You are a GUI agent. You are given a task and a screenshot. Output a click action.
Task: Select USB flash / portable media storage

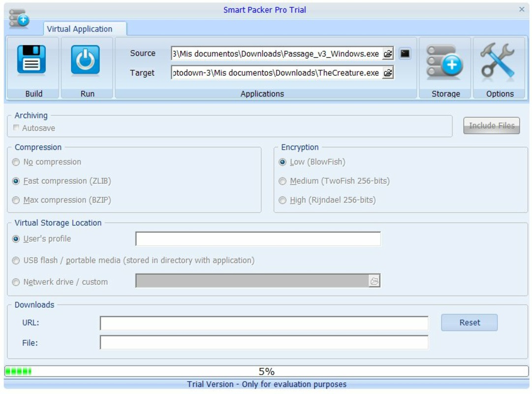click(16, 260)
